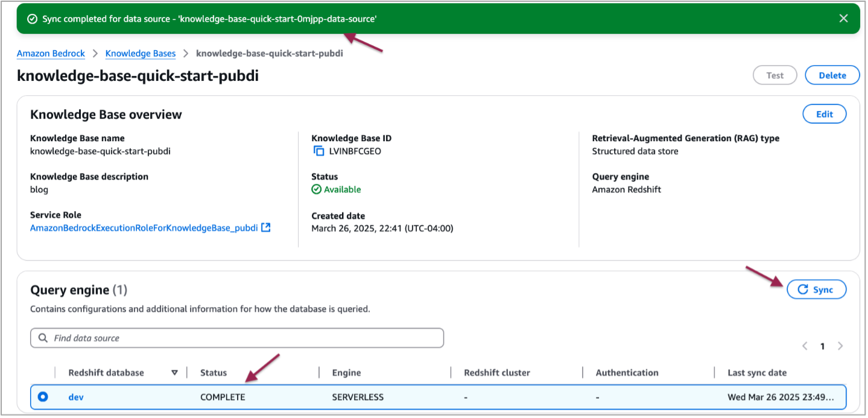This screenshot has height=418, width=868.
Task: Open AmazonBedrockExecutionRoleForKnowledgeBase_pubdi role link
Action: (144, 228)
